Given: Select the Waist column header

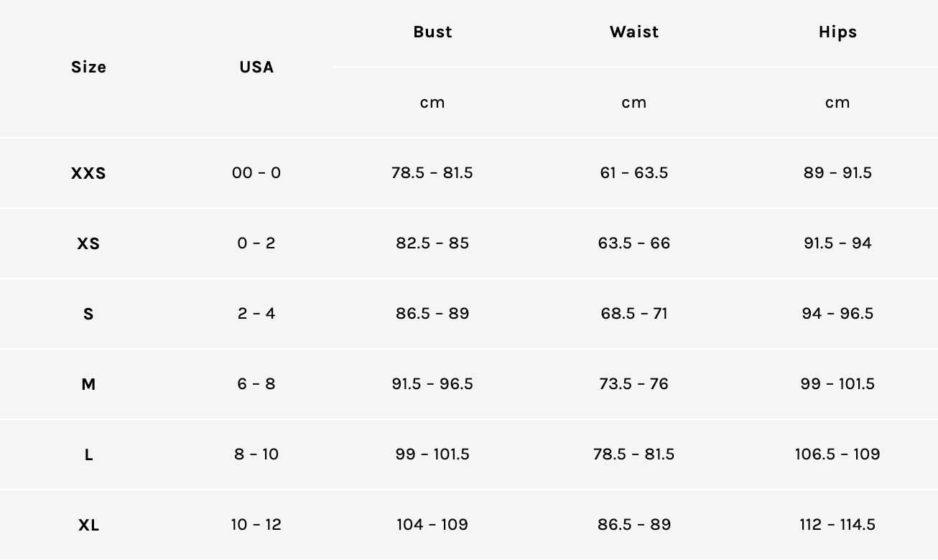Looking at the screenshot, I should point(634,32).
